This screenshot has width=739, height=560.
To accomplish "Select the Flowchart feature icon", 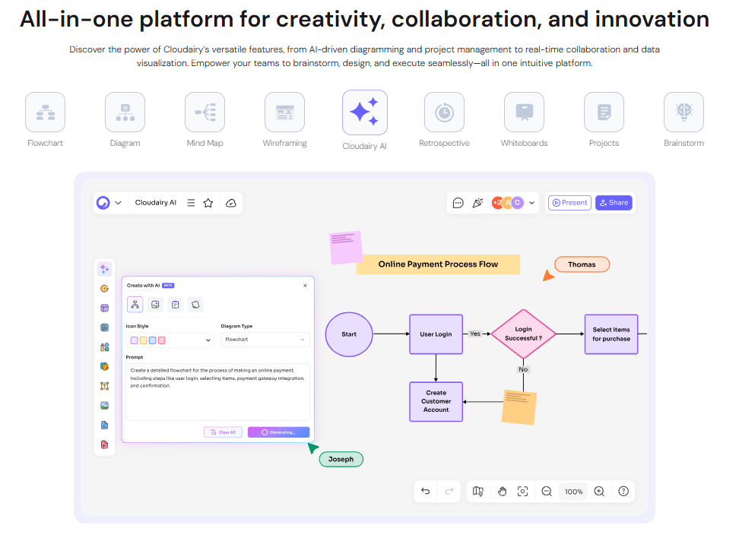I will (x=46, y=112).
